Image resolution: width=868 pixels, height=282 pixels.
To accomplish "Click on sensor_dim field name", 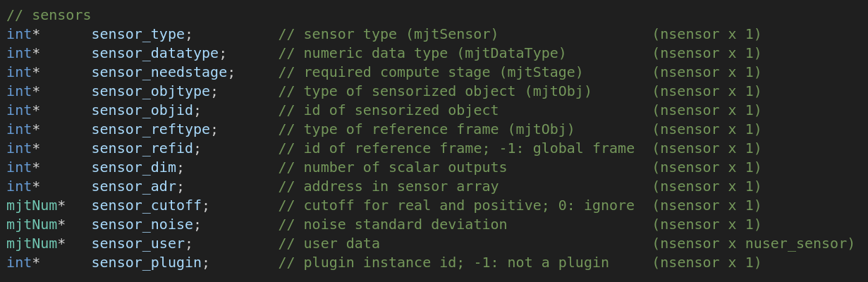I will (133, 167).
